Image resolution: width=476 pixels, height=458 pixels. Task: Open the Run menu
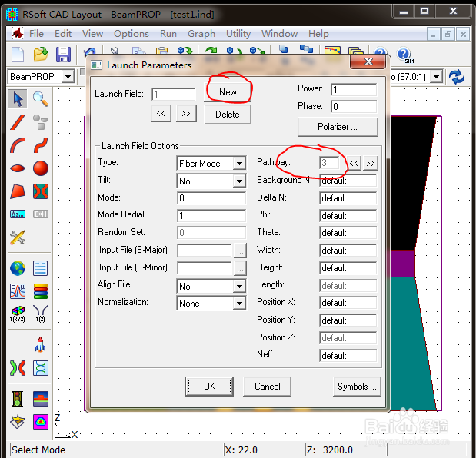pos(168,34)
